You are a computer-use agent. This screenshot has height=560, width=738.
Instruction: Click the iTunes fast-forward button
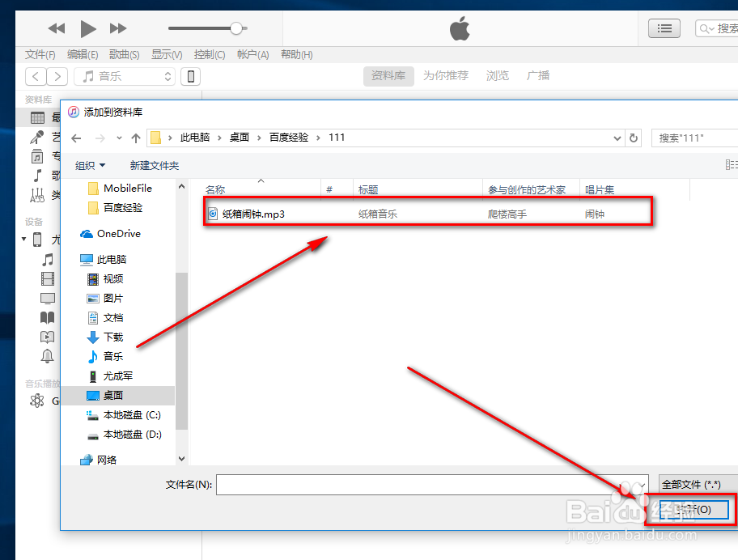pyautogui.click(x=118, y=28)
